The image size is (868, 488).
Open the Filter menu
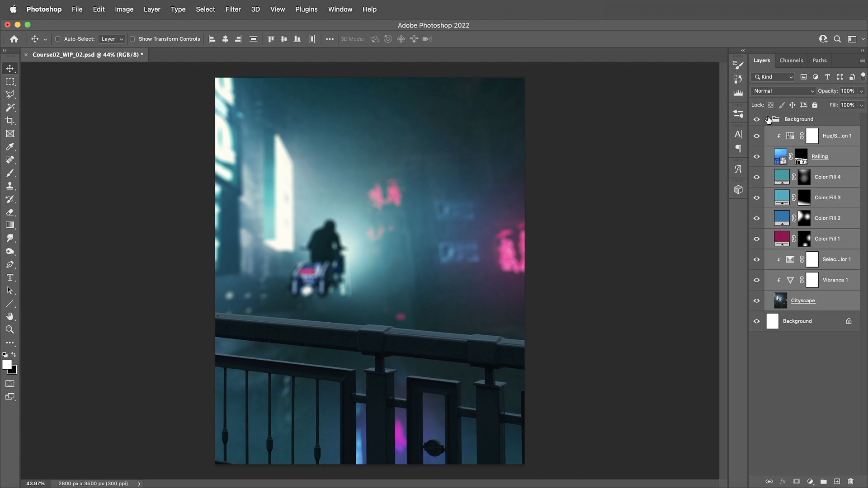233,9
